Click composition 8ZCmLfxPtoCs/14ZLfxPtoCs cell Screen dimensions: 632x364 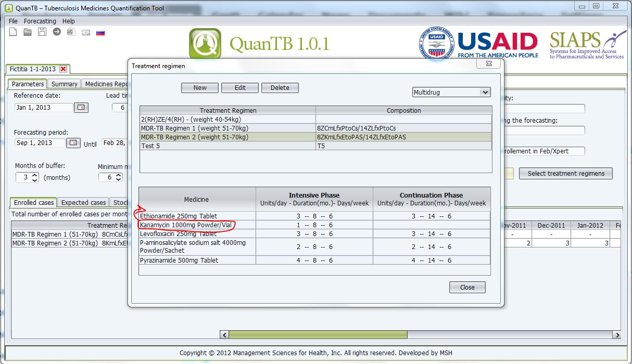pos(403,128)
